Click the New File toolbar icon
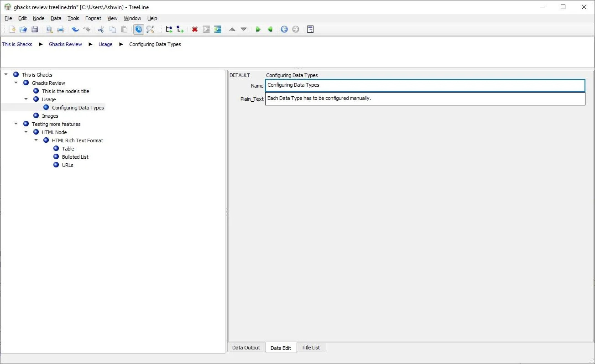595x364 pixels. tap(12, 29)
